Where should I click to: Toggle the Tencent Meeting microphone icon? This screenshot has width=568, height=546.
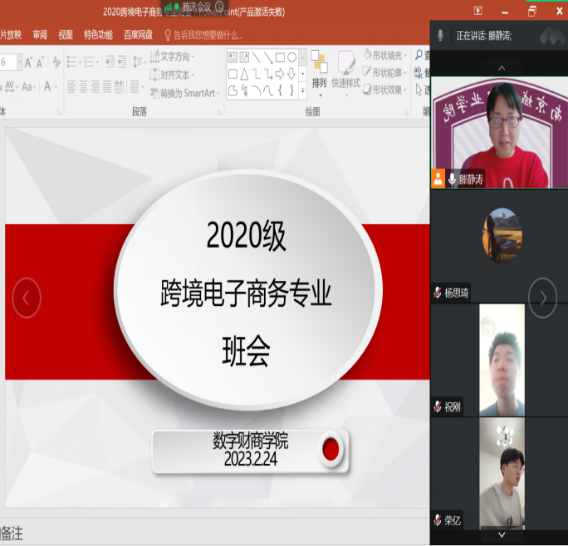(440, 35)
